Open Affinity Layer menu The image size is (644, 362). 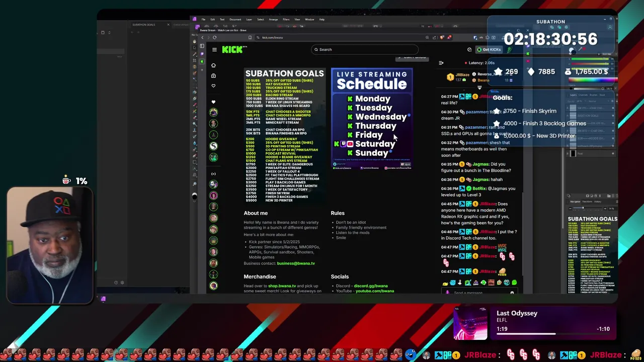pos(249,19)
